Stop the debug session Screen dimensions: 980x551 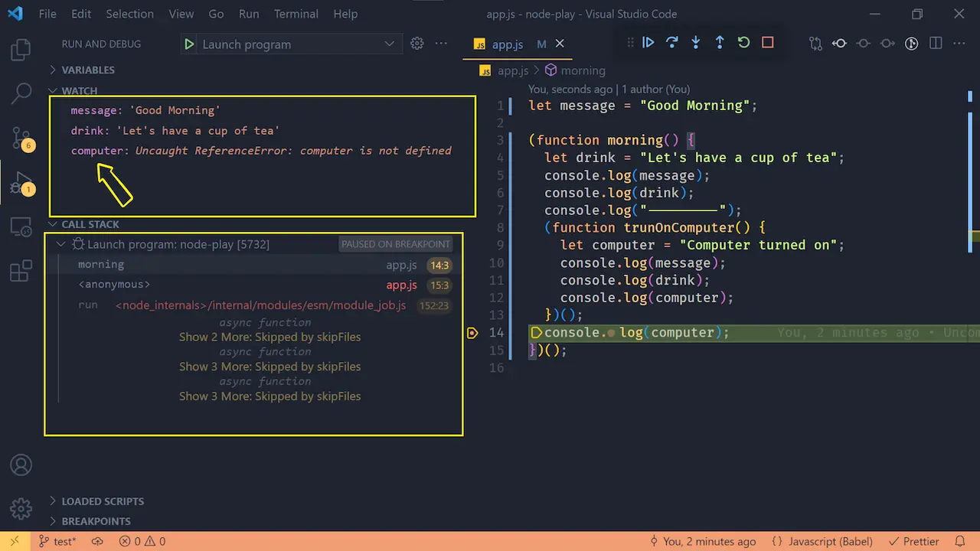point(768,43)
